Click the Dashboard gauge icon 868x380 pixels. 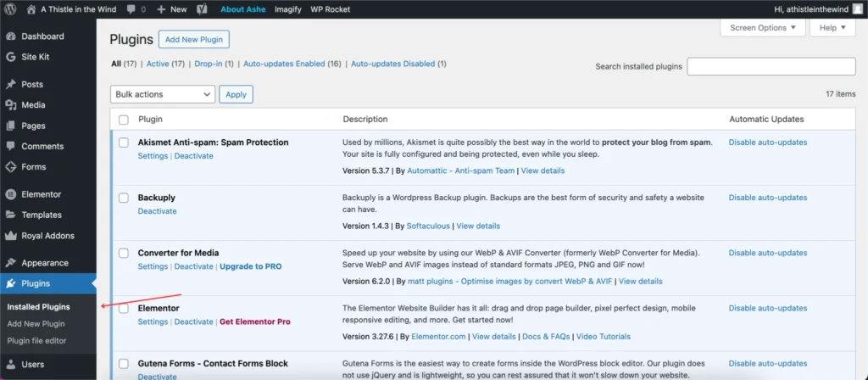pos(10,36)
